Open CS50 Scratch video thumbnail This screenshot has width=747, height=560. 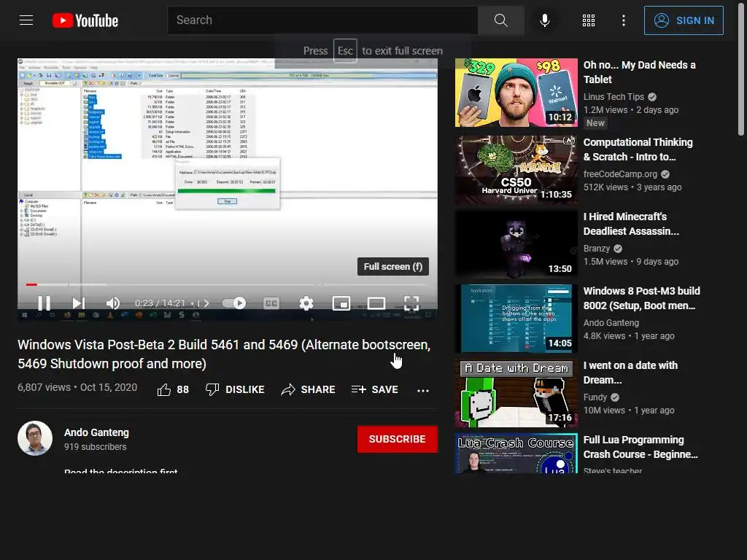pos(516,169)
